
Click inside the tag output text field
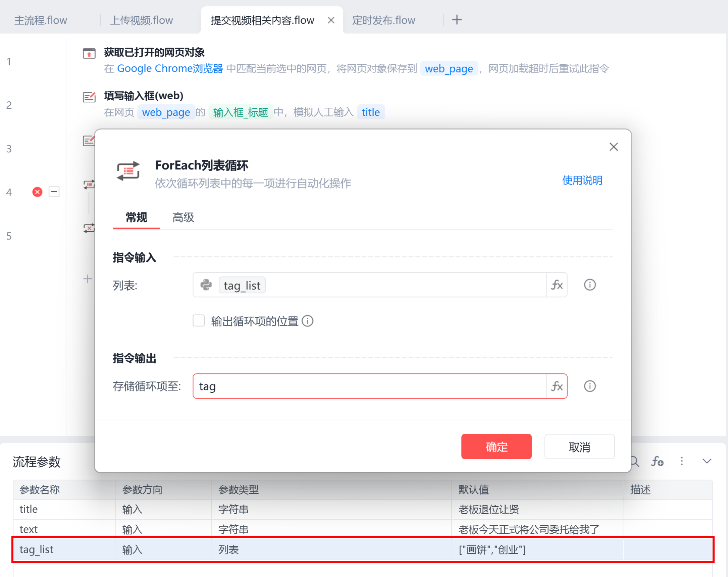point(337,386)
